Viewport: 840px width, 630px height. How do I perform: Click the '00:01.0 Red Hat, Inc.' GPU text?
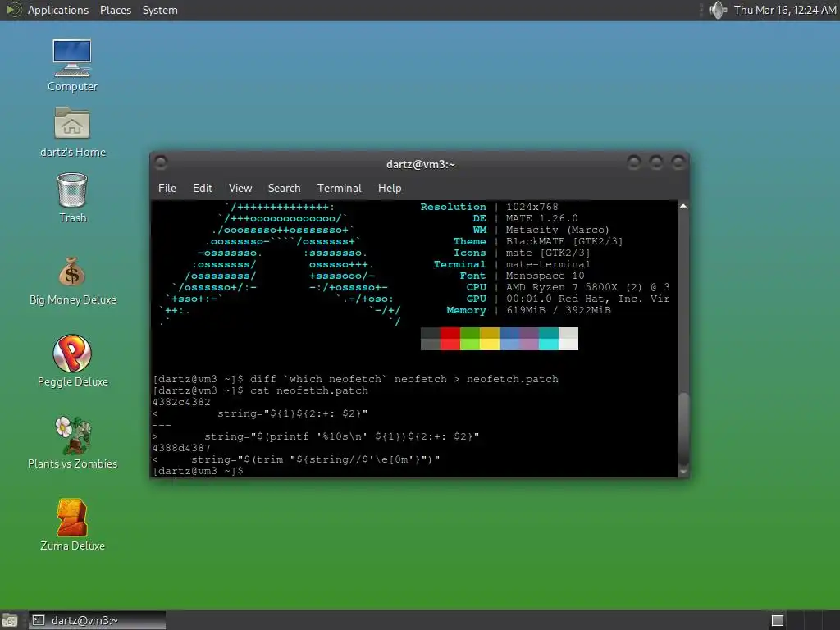[x=574, y=299]
